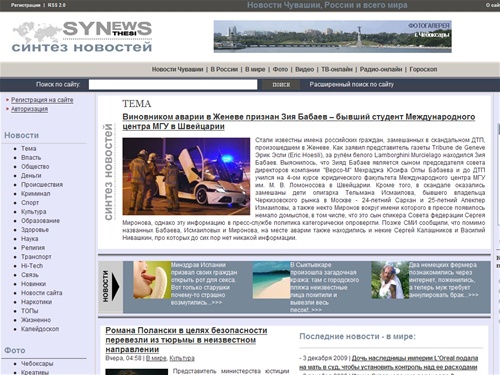Open Расширенный поиск по сайту
Image resolution: width=500 pixels, height=375 pixels.
coord(351,85)
